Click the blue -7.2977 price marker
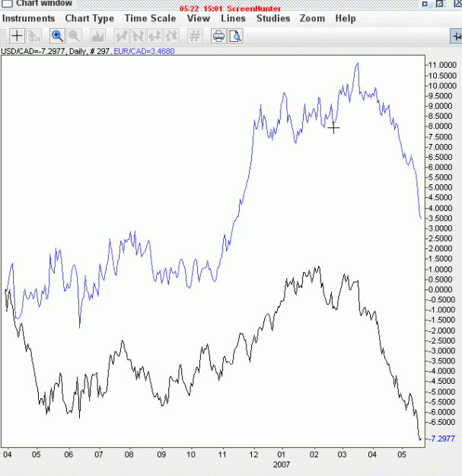This screenshot has width=462, height=476. 442,439
